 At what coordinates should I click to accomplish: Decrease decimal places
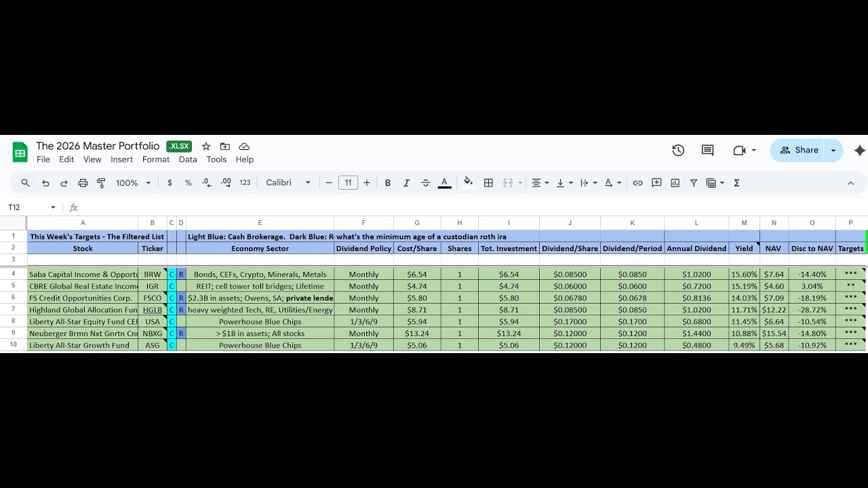(208, 183)
